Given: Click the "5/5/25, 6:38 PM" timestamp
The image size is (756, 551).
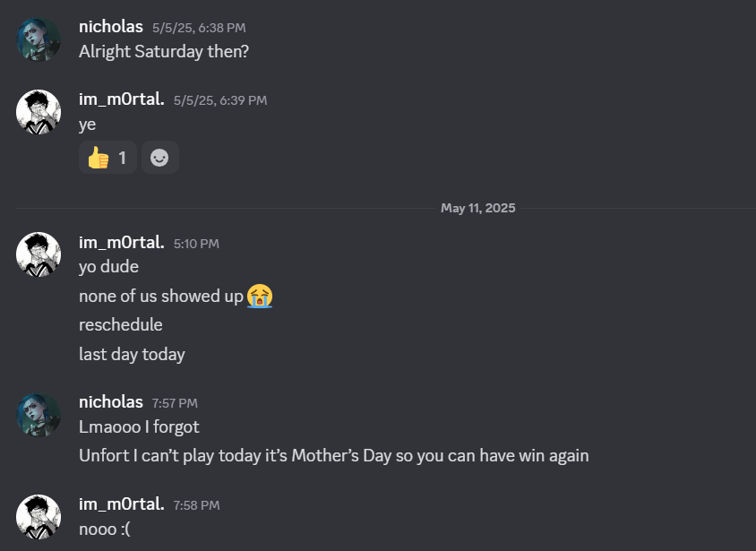Looking at the screenshot, I should 199,28.
